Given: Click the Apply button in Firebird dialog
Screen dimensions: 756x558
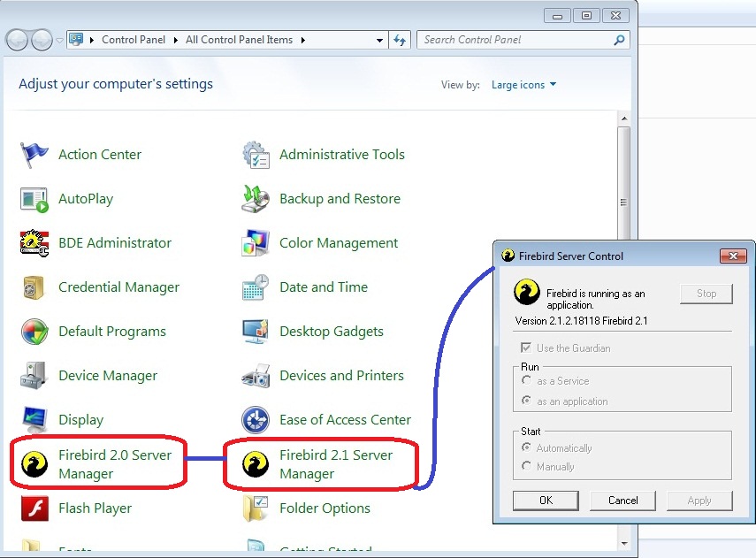Looking at the screenshot, I should [x=699, y=501].
